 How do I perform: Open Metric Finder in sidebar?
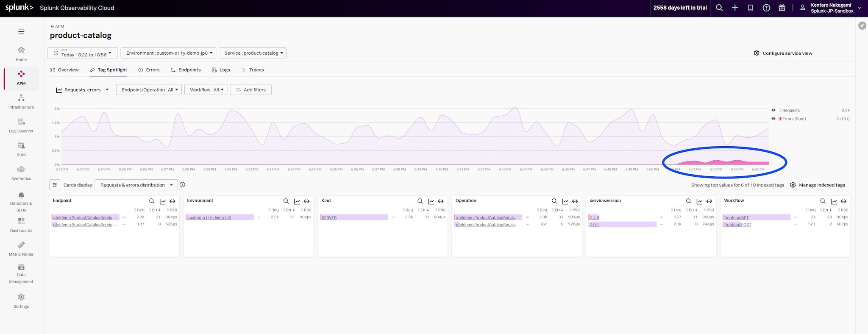[x=21, y=249]
